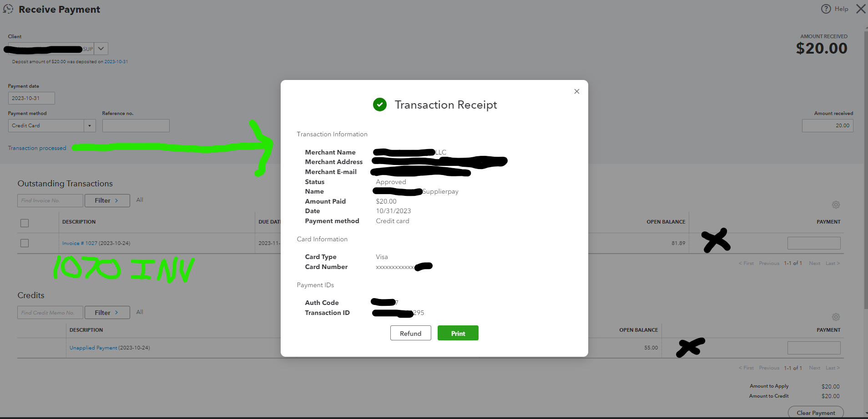Open the Unapplied Payment link
The width and height of the screenshot is (868, 419).
pos(93,347)
